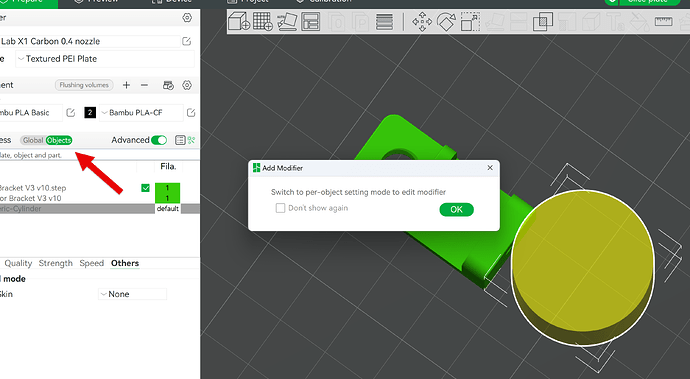This screenshot has width=690, height=379.
Task: Open the Flushing volumes button
Action: point(84,85)
